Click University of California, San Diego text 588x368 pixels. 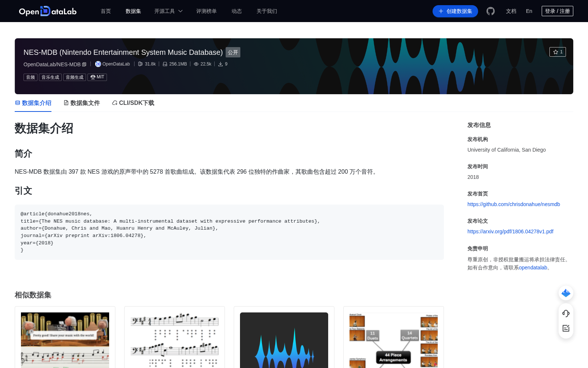click(506, 150)
